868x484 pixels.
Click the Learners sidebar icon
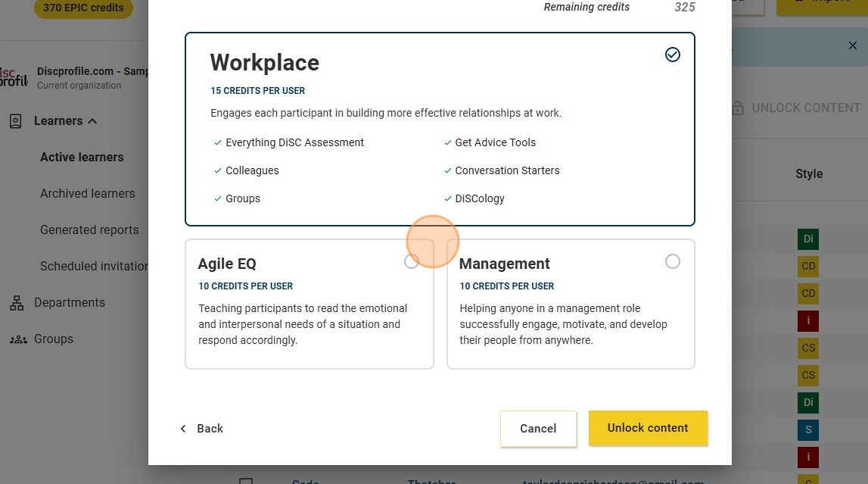point(15,120)
